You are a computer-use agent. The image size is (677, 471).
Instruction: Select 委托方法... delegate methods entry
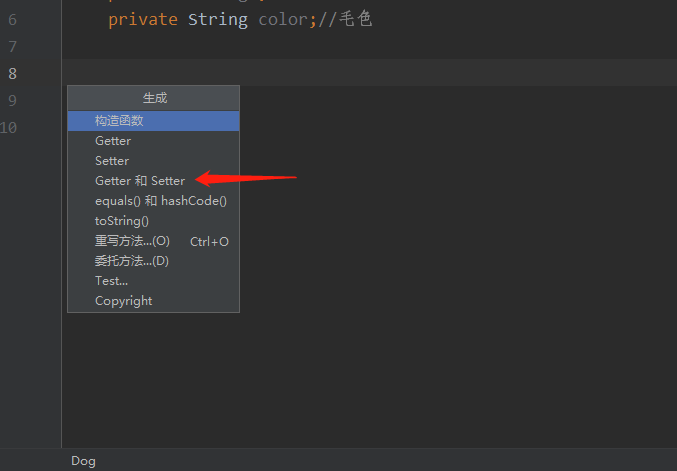[x=132, y=261]
